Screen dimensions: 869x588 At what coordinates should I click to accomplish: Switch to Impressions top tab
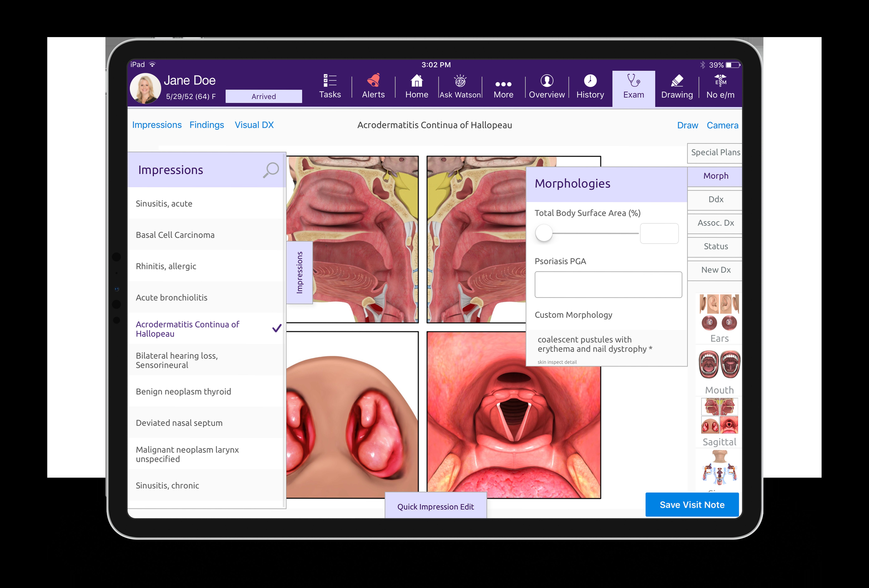(x=157, y=125)
